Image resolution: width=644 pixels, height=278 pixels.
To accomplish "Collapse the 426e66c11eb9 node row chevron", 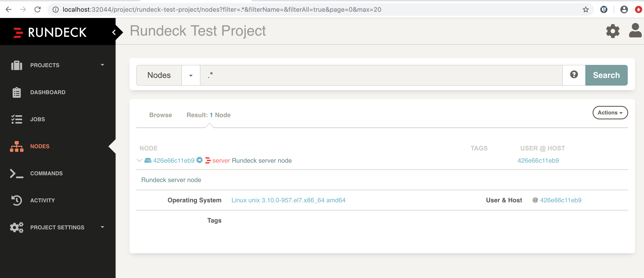I will click(139, 160).
